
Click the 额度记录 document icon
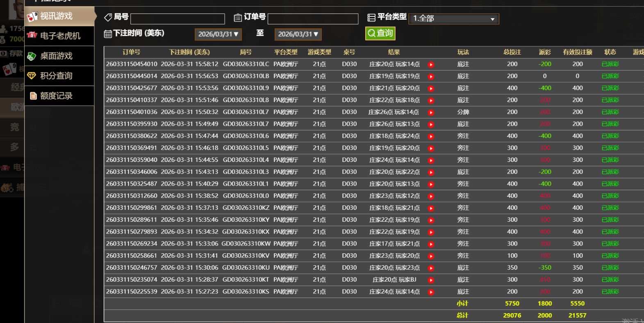pyautogui.click(x=33, y=96)
